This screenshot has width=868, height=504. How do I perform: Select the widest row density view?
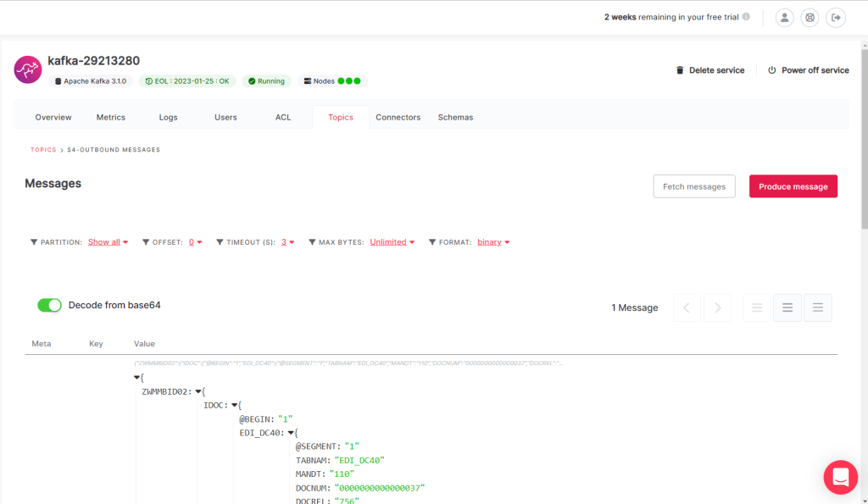817,307
